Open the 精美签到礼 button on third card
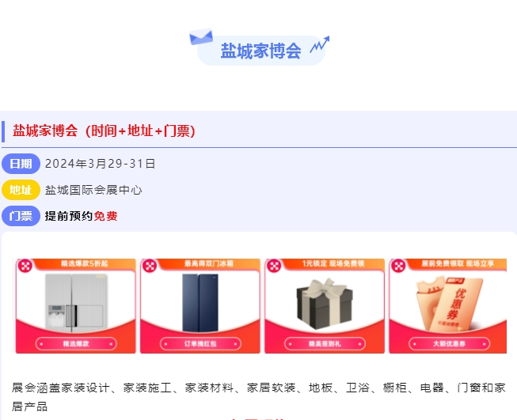Image resolution: width=517 pixels, height=420 pixels. (x=325, y=344)
